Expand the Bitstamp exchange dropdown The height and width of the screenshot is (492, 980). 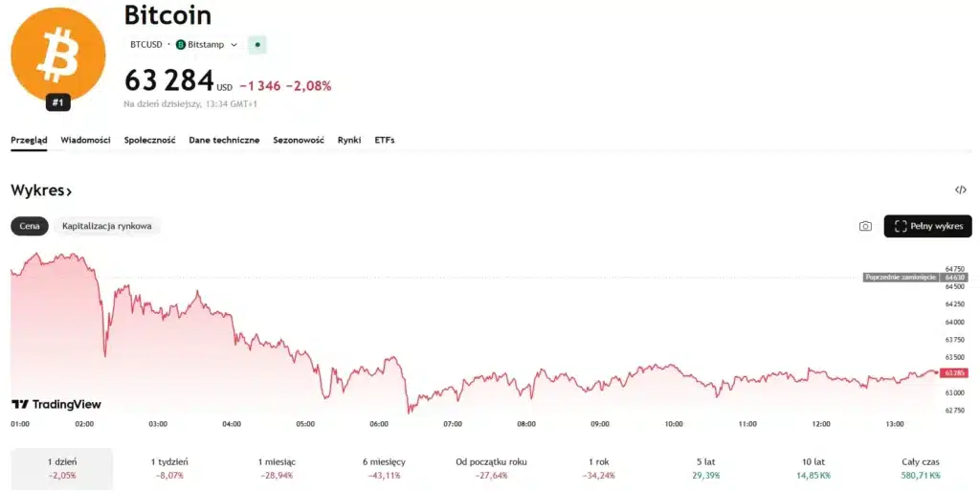coord(234,44)
